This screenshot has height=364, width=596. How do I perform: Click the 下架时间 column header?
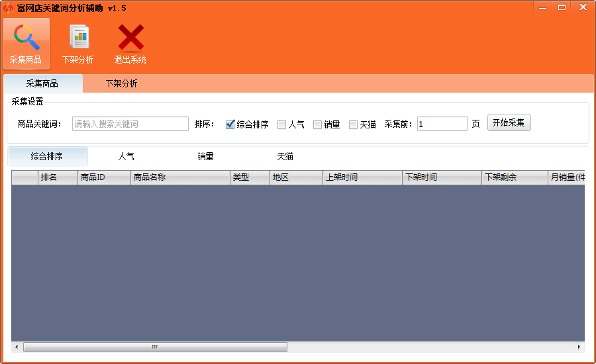point(442,177)
